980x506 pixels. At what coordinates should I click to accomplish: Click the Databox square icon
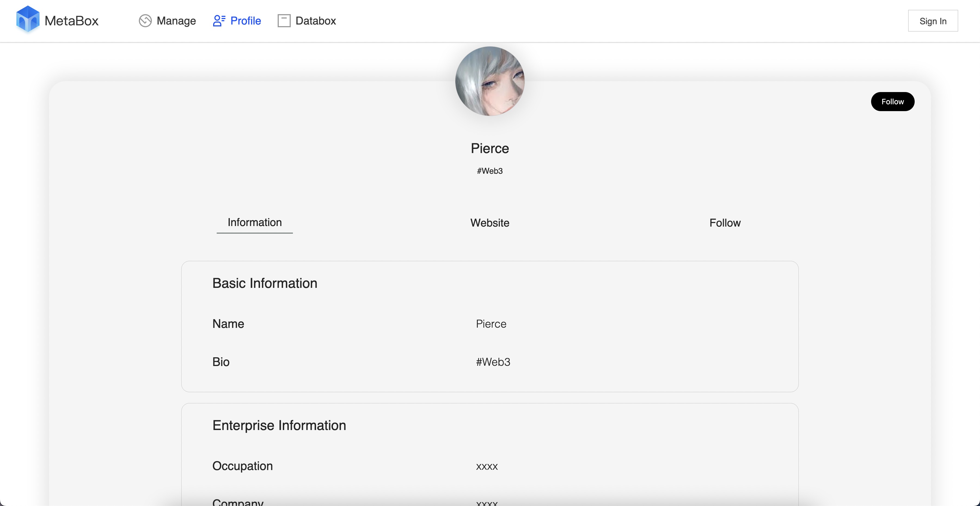tap(284, 20)
